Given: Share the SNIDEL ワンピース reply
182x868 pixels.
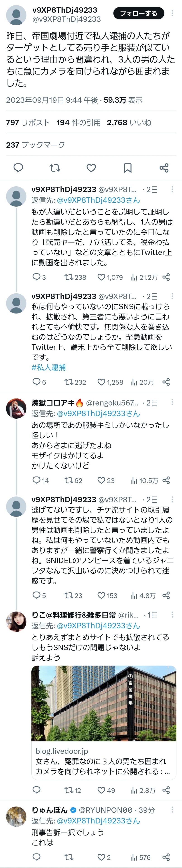Looking at the screenshot, I should [x=166, y=595].
